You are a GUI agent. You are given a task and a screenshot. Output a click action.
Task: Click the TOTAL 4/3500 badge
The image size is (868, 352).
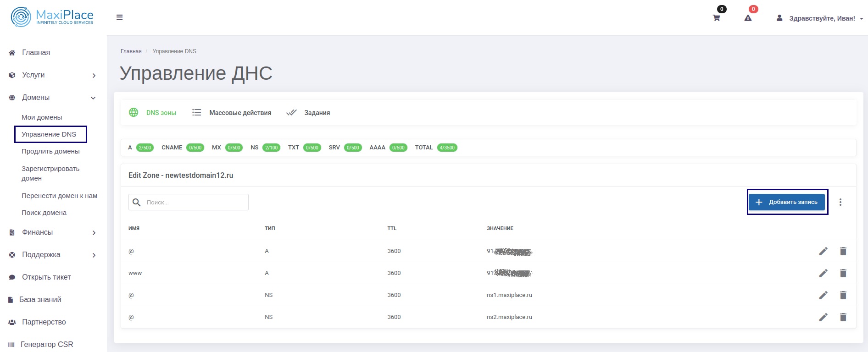[447, 148]
